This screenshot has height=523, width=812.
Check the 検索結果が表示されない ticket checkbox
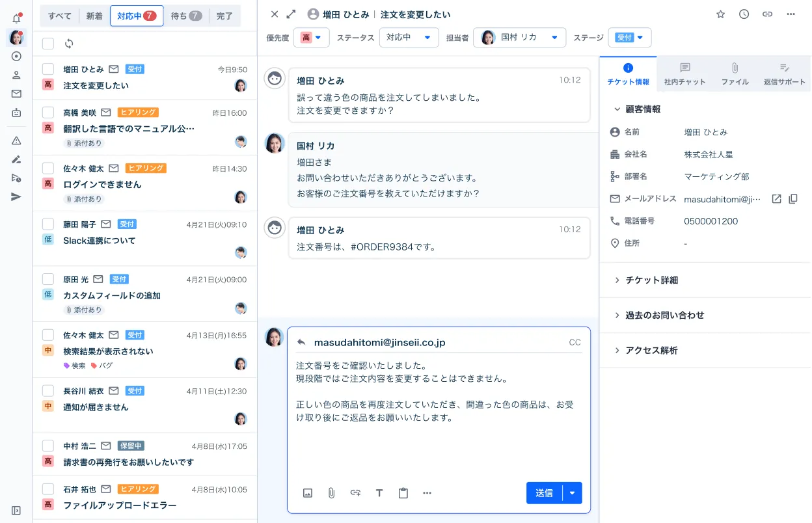click(48, 335)
